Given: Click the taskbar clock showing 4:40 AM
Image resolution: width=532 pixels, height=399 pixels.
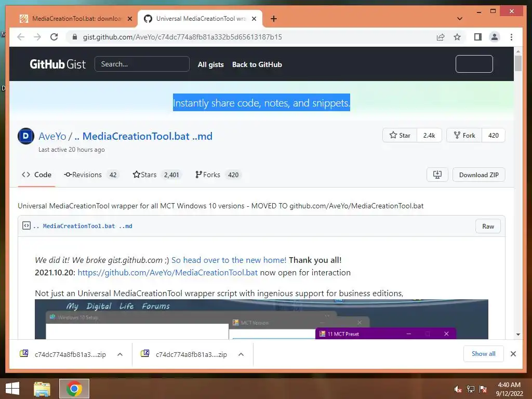Looking at the screenshot, I should point(509,389).
